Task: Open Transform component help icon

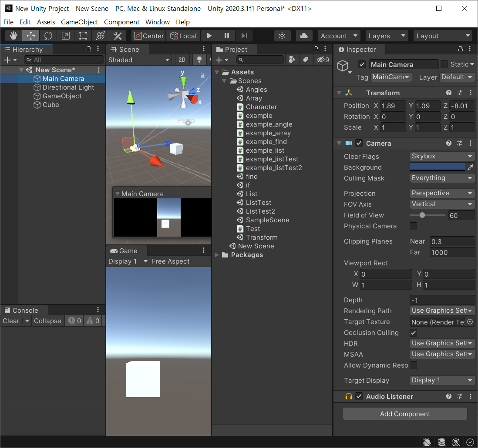Action: (448, 93)
